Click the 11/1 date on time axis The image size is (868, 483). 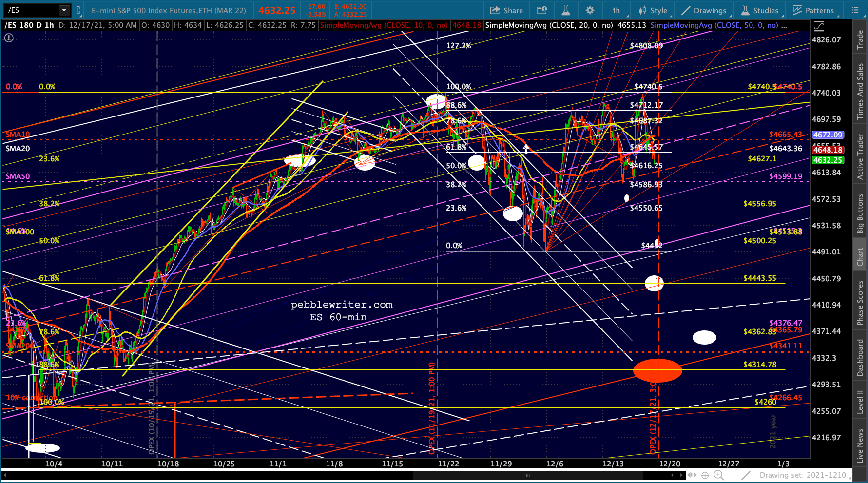[x=278, y=464]
